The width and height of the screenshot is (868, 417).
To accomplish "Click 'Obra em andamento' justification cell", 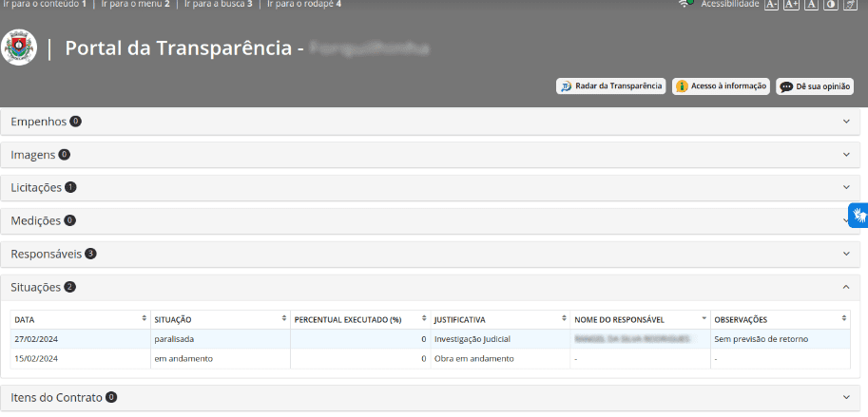I will (500, 359).
